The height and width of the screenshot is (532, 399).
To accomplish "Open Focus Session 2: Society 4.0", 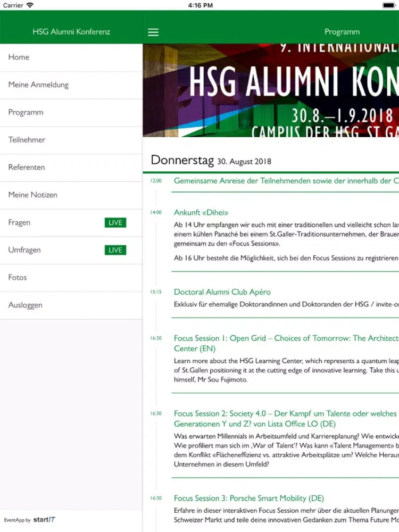I will pyautogui.click(x=286, y=419).
